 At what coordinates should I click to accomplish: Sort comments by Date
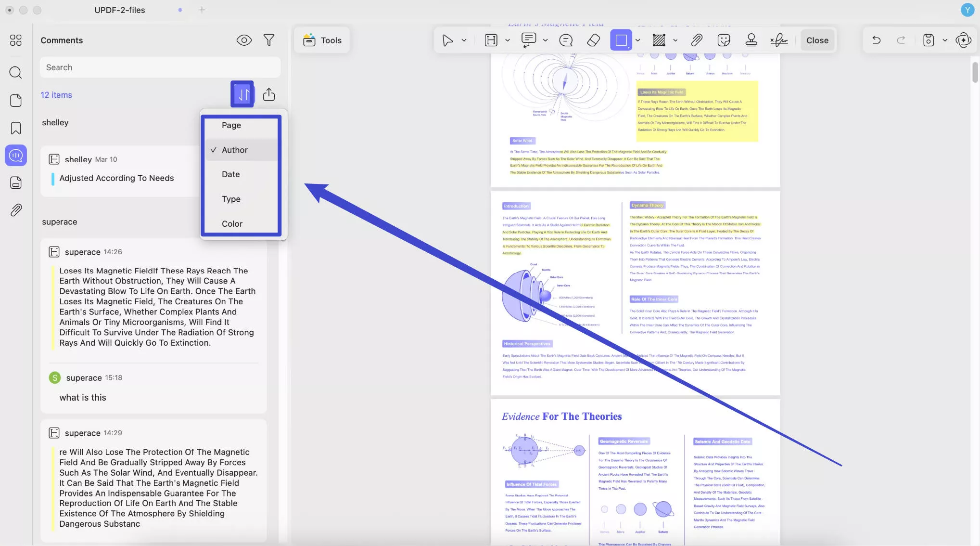241,174
